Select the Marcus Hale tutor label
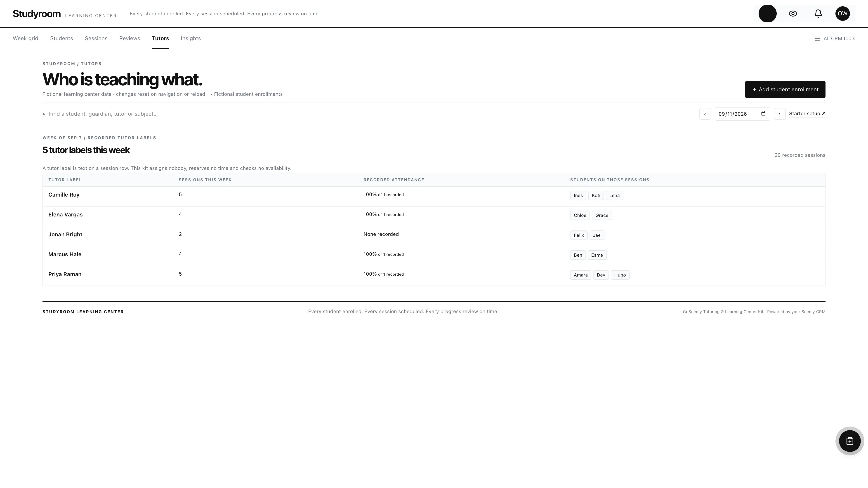Viewport: 868px width, 488px height. click(x=65, y=254)
